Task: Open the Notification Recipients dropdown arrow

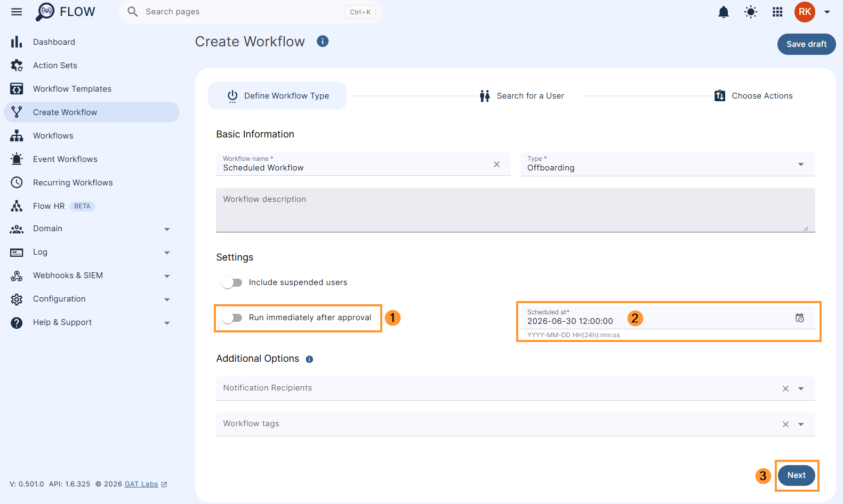Action: click(x=801, y=389)
